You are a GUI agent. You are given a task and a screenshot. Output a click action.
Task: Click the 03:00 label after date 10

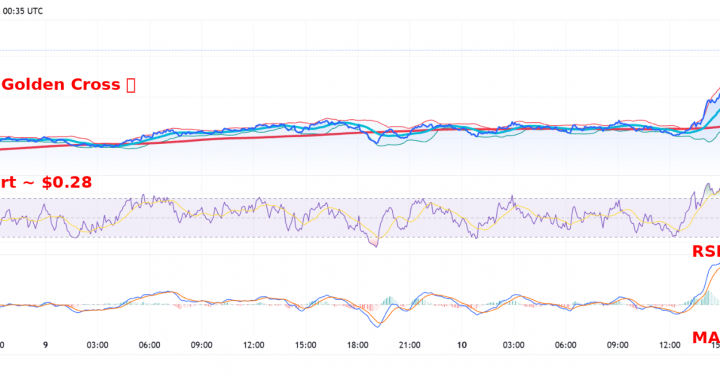[513, 345]
